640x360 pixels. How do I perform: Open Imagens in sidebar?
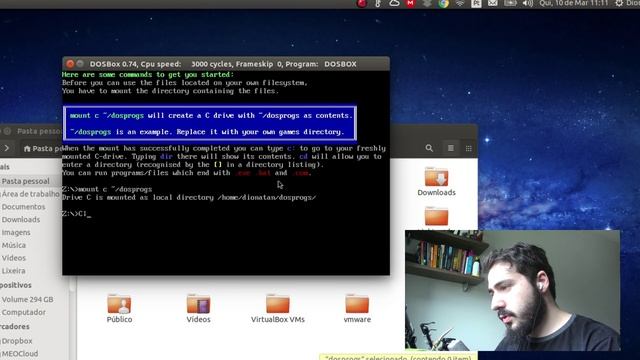(16, 232)
